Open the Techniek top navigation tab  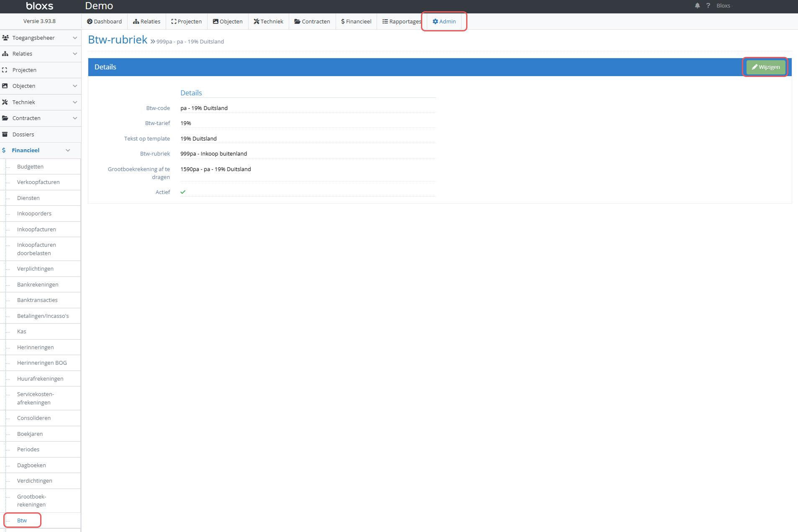click(x=268, y=21)
